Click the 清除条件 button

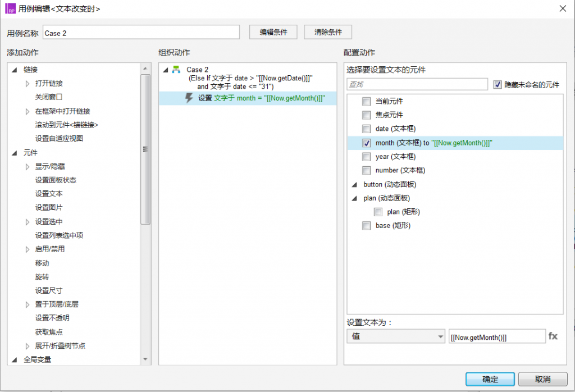tap(328, 32)
